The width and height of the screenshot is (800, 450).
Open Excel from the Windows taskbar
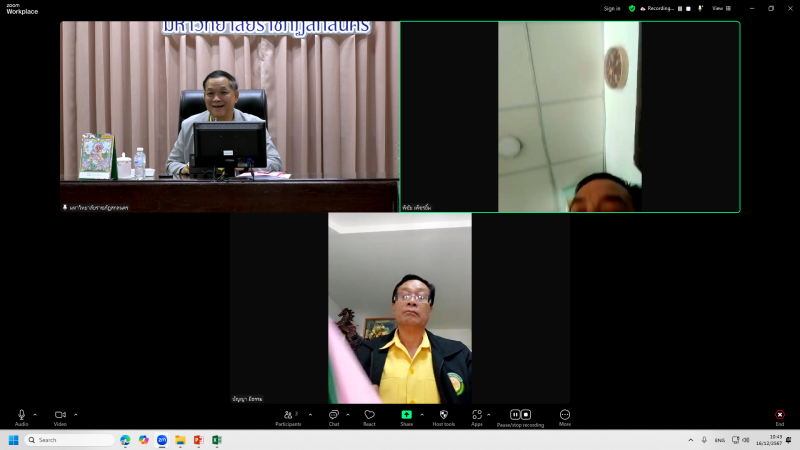pyautogui.click(x=216, y=440)
